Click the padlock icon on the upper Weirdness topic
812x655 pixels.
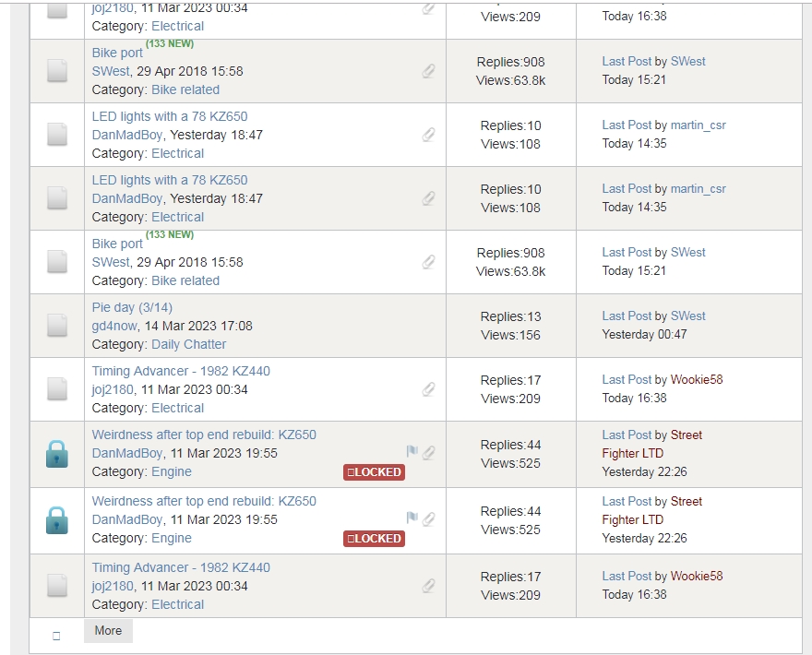(57, 453)
